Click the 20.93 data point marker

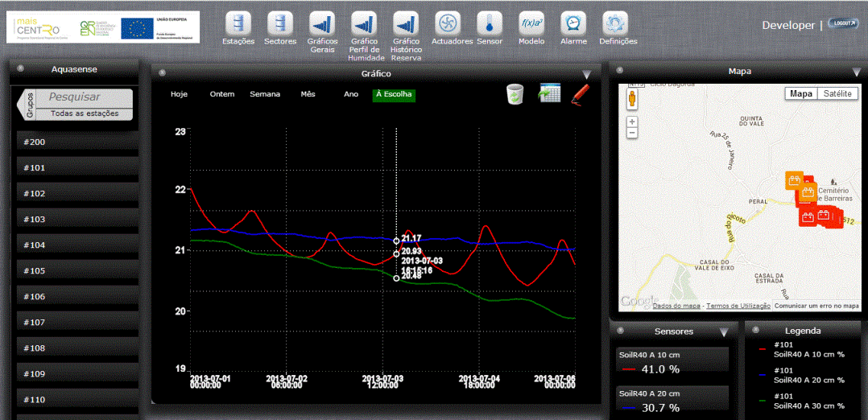[x=396, y=254]
